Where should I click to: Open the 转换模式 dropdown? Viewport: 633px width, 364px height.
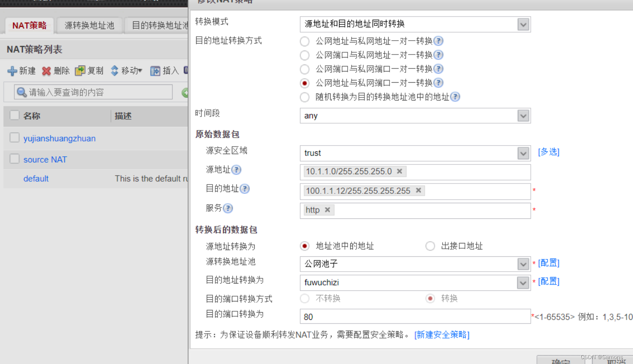524,24
